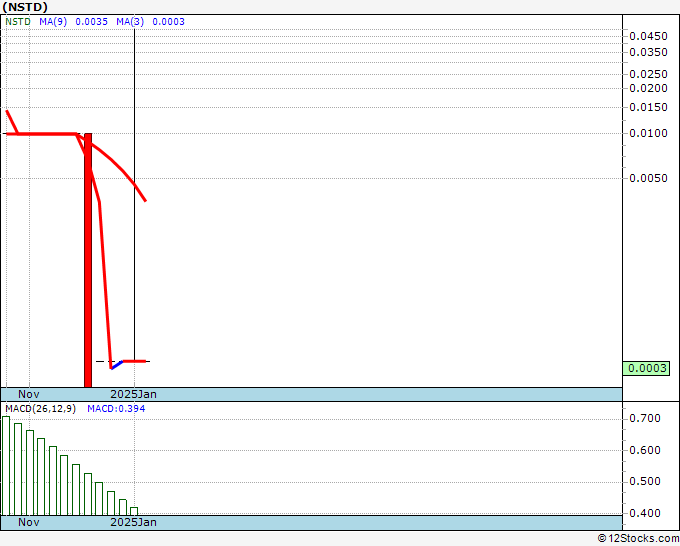The width and height of the screenshot is (680, 546).
Task: Click the 2025Jan label on MACD timeline
Action: pyautogui.click(x=134, y=522)
